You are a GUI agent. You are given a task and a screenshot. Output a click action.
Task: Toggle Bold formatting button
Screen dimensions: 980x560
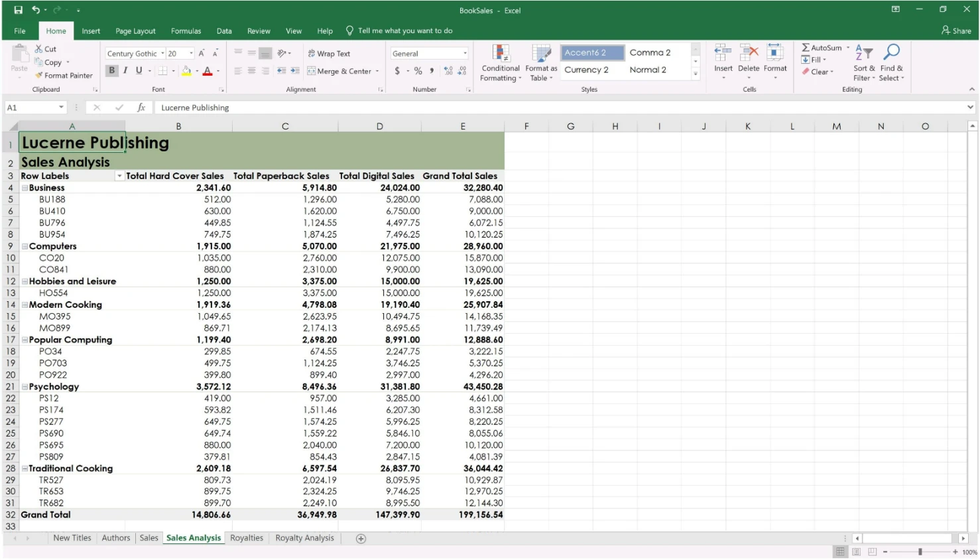(x=111, y=70)
